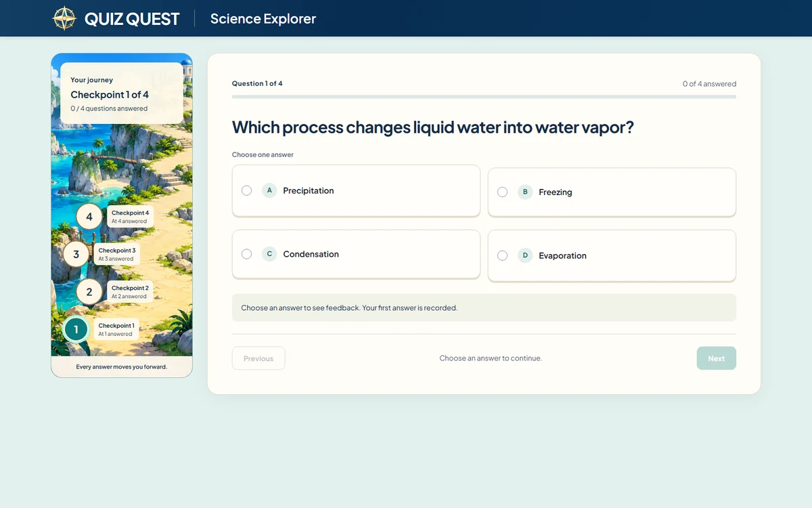
Task: Click the Checkpoint 2 label
Action: pyautogui.click(x=130, y=292)
